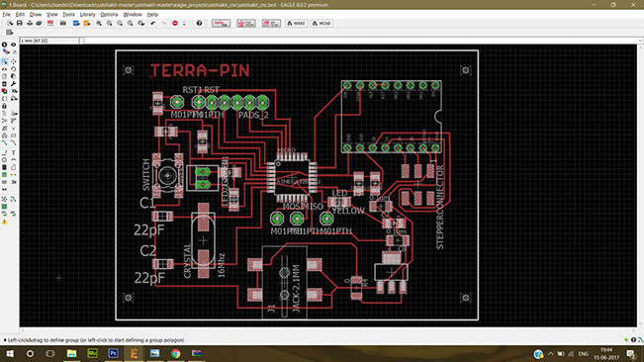
Task: Expand the command line history dropdown arrow
Action: coord(640,41)
